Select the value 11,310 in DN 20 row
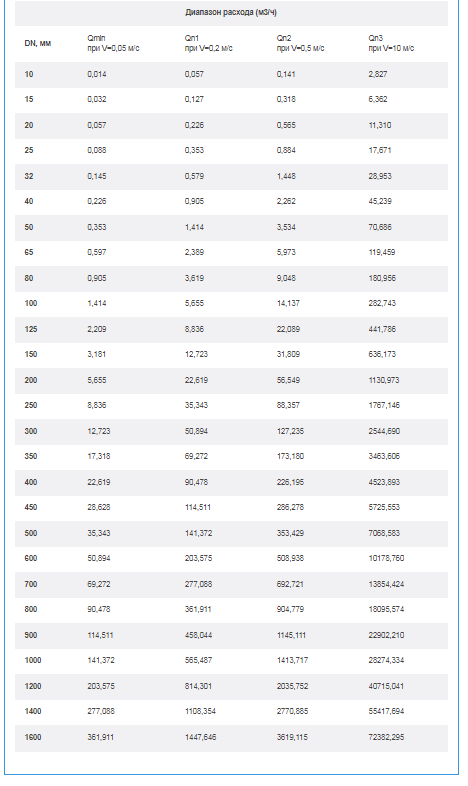 coord(380,125)
